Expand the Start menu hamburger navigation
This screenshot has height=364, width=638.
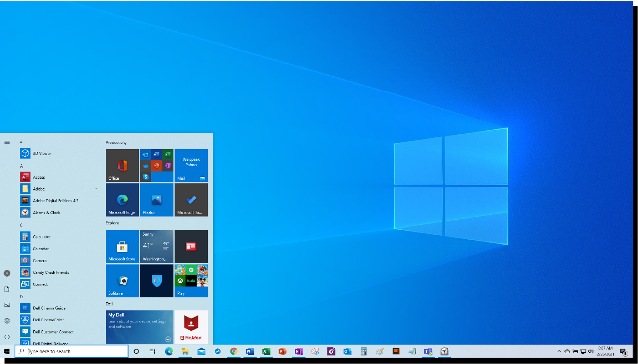(7, 142)
